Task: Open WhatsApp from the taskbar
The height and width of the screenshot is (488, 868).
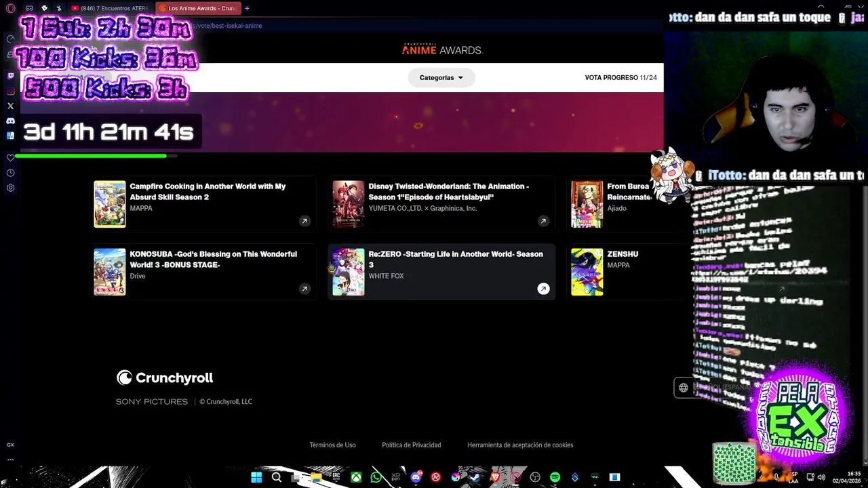Action: pos(376,477)
